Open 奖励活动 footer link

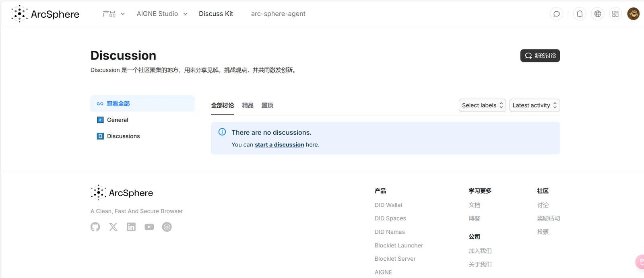[549, 218]
